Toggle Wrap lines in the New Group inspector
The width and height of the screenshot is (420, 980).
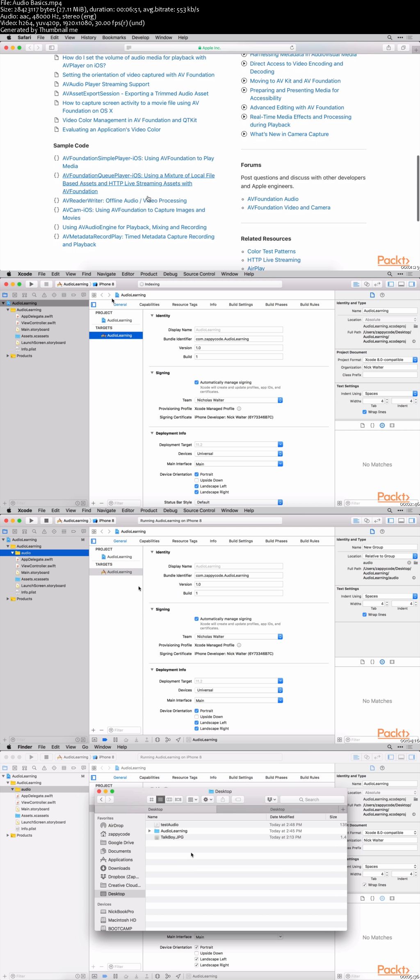pos(364,615)
